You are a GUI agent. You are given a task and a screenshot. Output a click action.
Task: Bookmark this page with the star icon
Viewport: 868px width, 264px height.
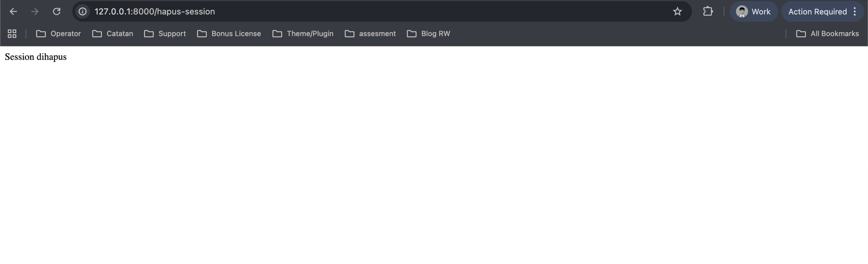pos(677,12)
